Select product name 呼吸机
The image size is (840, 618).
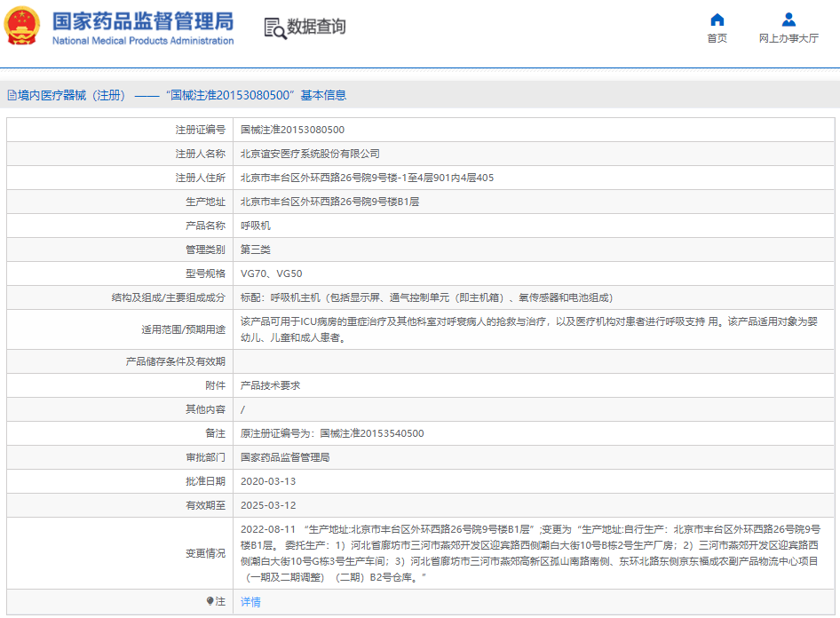tap(256, 226)
